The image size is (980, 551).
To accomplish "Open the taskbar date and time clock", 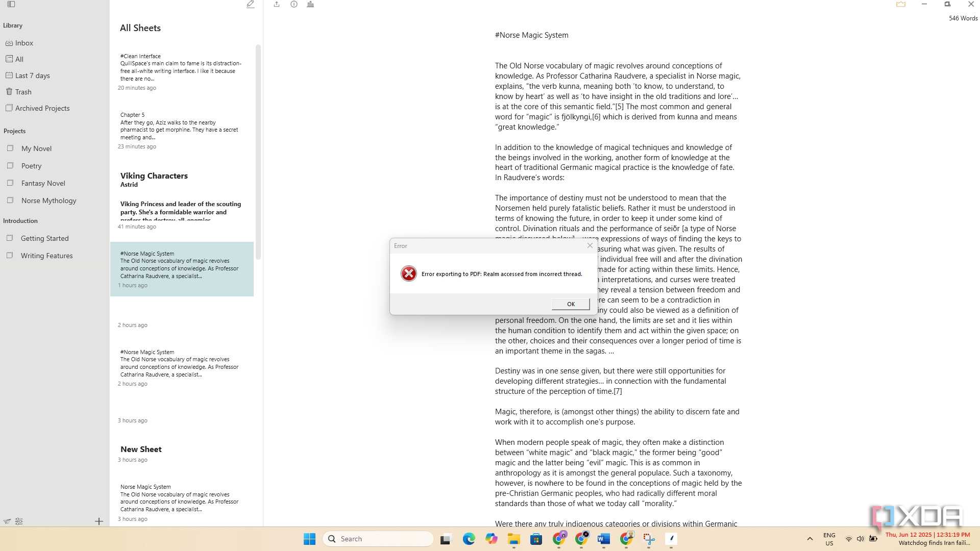I will coord(927,535).
